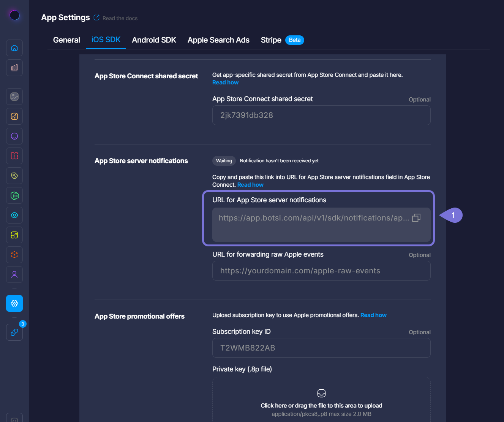Copy the App Store server notifications URL

tap(416, 218)
